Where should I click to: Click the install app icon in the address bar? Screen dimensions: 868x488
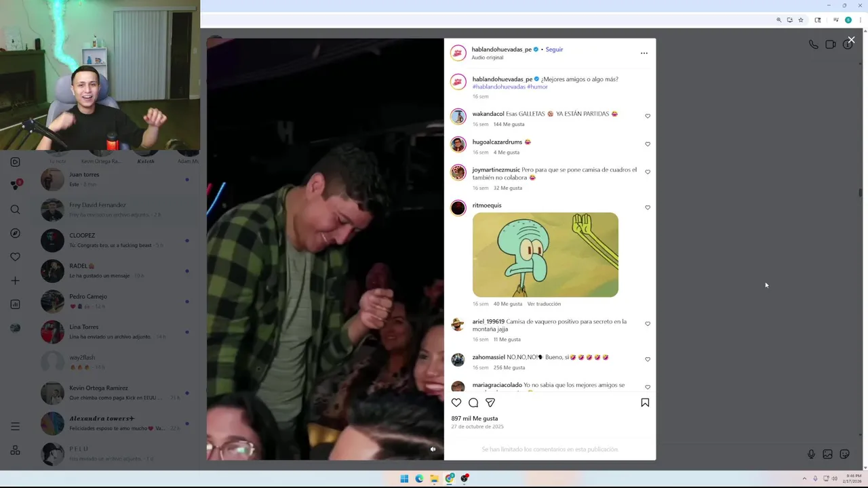click(x=789, y=20)
